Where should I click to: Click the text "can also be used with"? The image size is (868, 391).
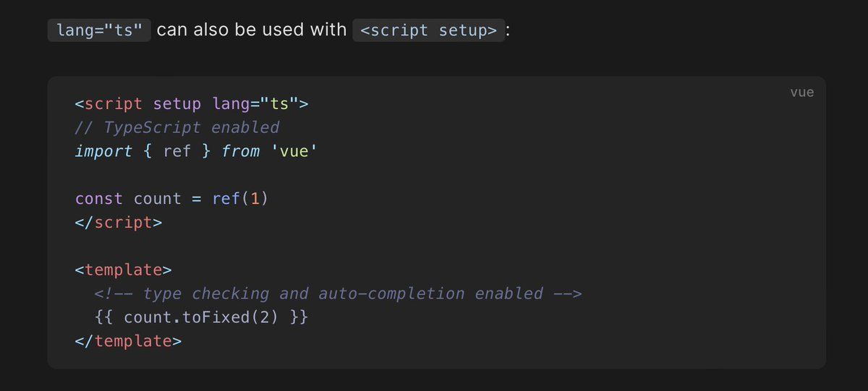click(252, 30)
